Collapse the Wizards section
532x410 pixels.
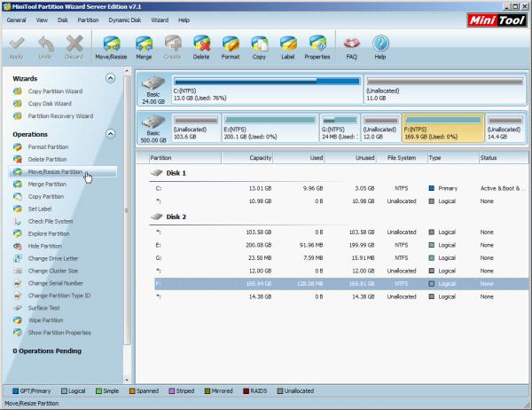pos(110,78)
